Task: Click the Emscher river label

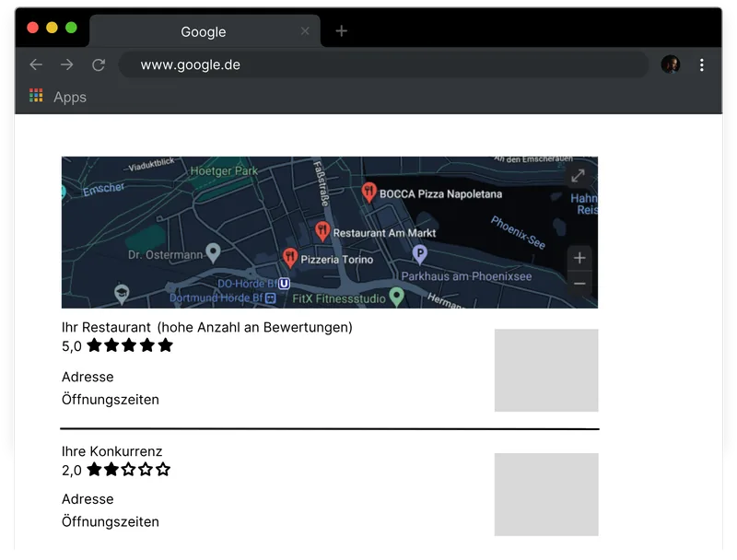Action: point(103,189)
